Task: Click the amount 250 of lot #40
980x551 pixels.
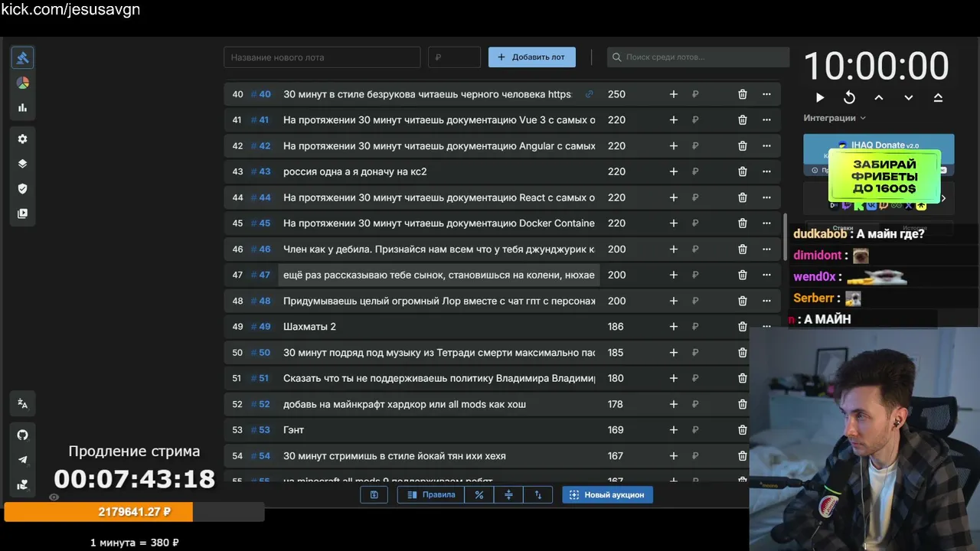Action: (x=616, y=94)
